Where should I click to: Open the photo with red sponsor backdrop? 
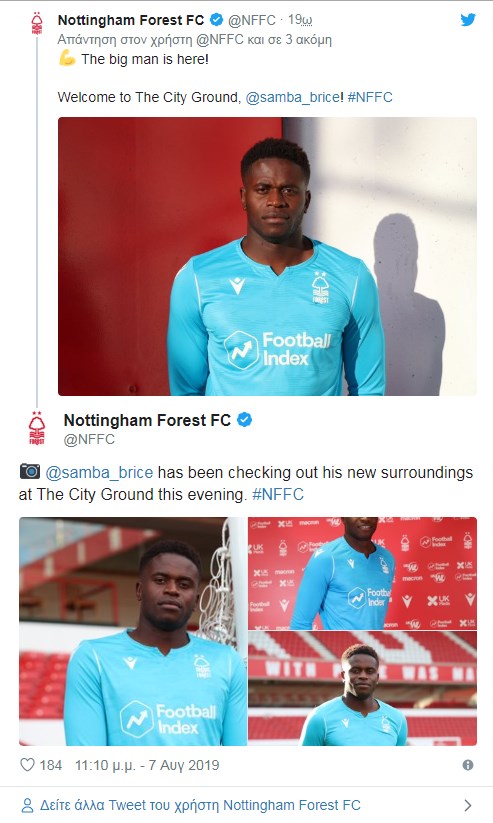pyautogui.click(x=363, y=573)
